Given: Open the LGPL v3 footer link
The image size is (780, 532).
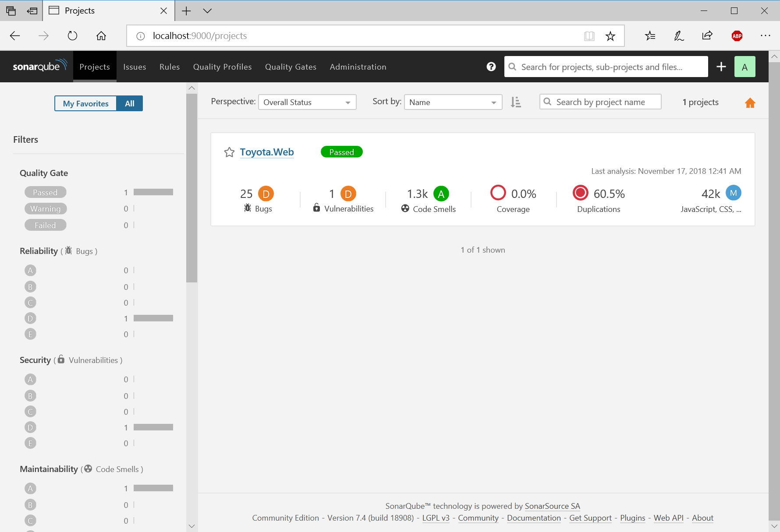Looking at the screenshot, I should pos(436,518).
